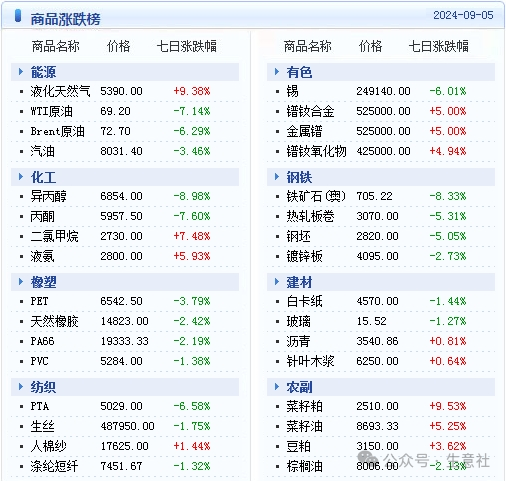
Task: Select 液氨 commodity name
Action: pos(42,256)
